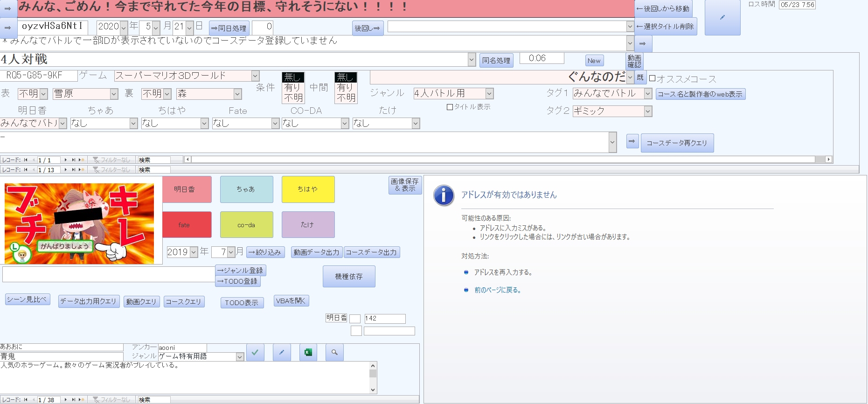
Task: Click the ブチキレ thumbnail image
Action: (x=79, y=223)
